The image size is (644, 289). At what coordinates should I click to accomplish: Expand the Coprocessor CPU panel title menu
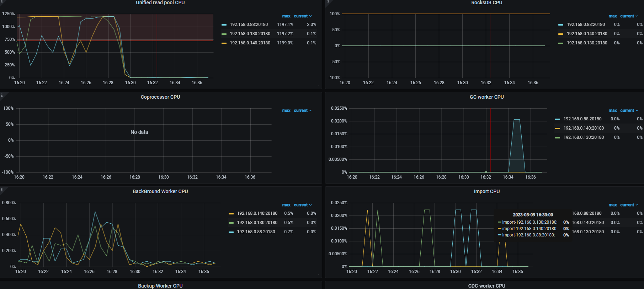coord(160,97)
